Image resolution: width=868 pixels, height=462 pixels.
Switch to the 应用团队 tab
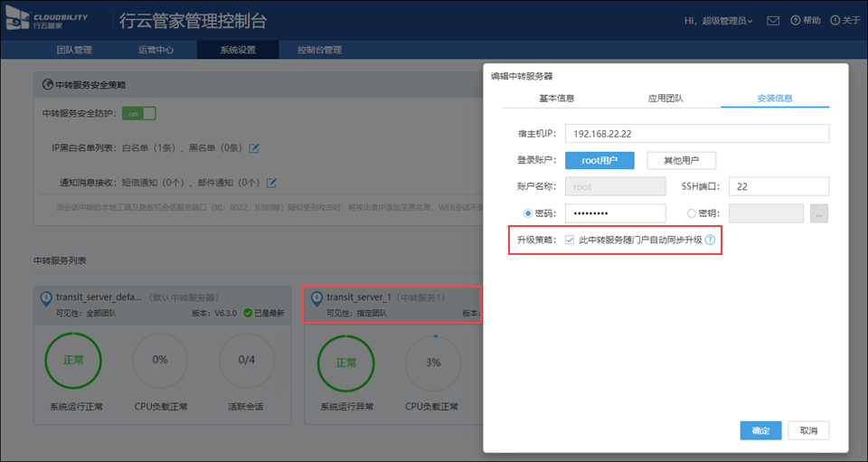[665, 98]
